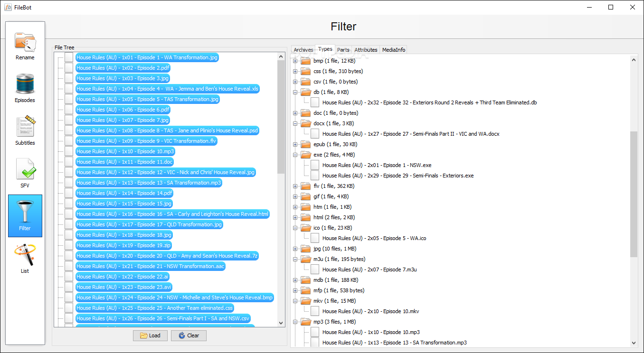Click file icon beside 1x10 Episode 10.mp3 in File Tree
The width and height of the screenshot is (644, 353).
(x=69, y=151)
